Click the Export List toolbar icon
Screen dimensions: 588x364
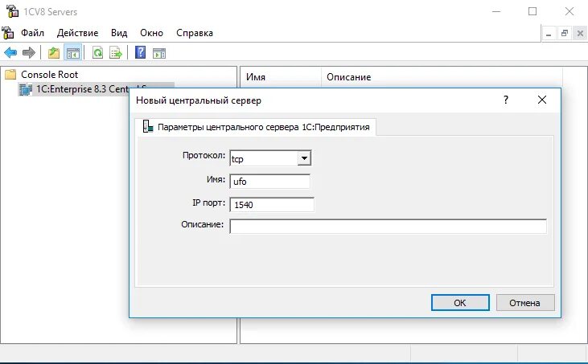pos(116,53)
